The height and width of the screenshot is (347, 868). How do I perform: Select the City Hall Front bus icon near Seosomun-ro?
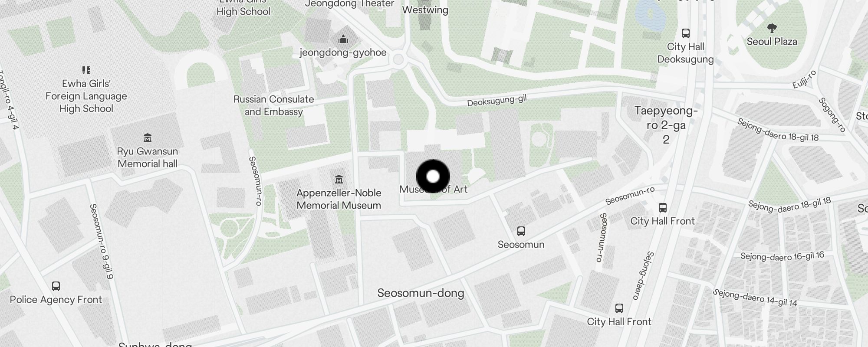click(x=663, y=208)
